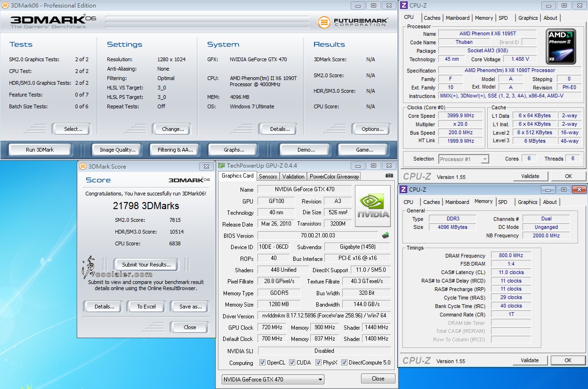This screenshot has height=389, width=588.
Task: Click the TechPowerUp GPU-Z title bar icon
Action: (x=222, y=166)
